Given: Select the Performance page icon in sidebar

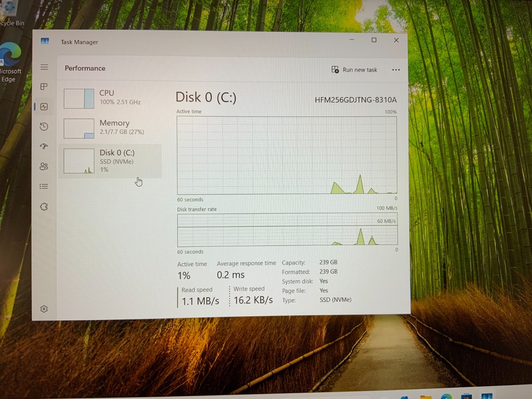Looking at the screenshot, I should click(44, 107).
